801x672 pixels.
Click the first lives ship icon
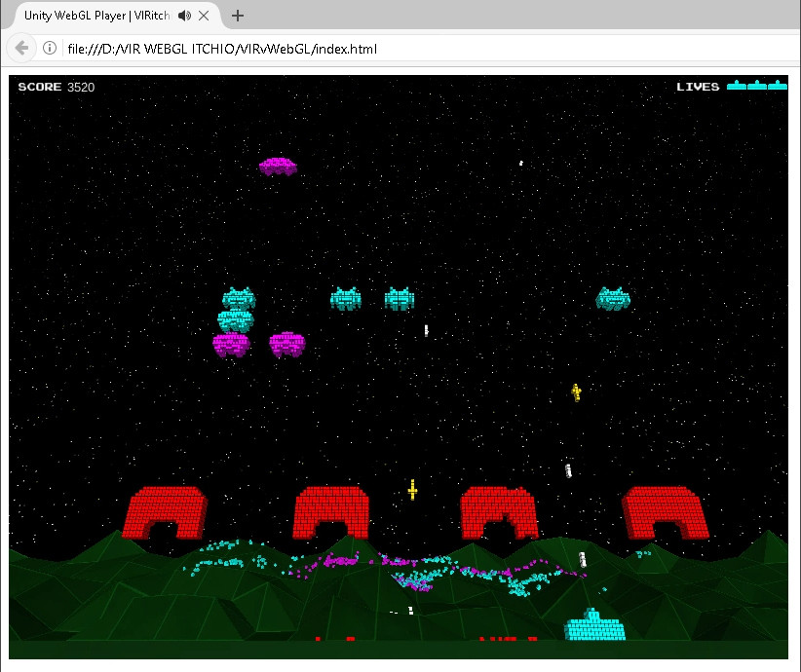[x=737, y=85]
